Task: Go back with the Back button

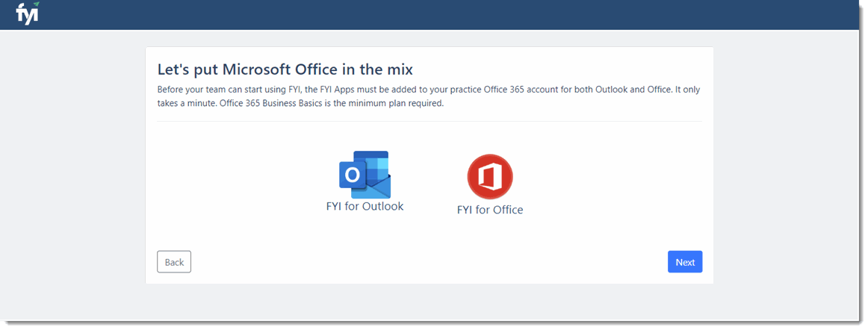Action: coord(174,262)
